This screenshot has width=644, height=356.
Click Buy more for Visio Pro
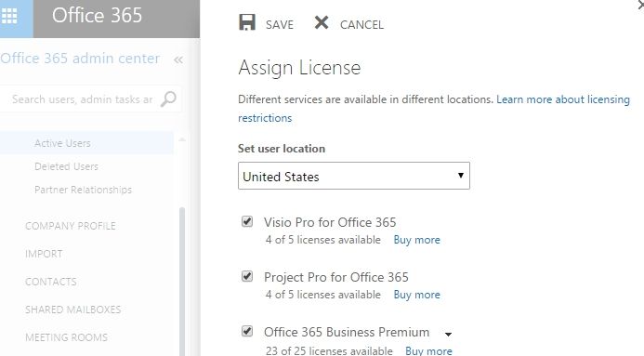[417, 240]
